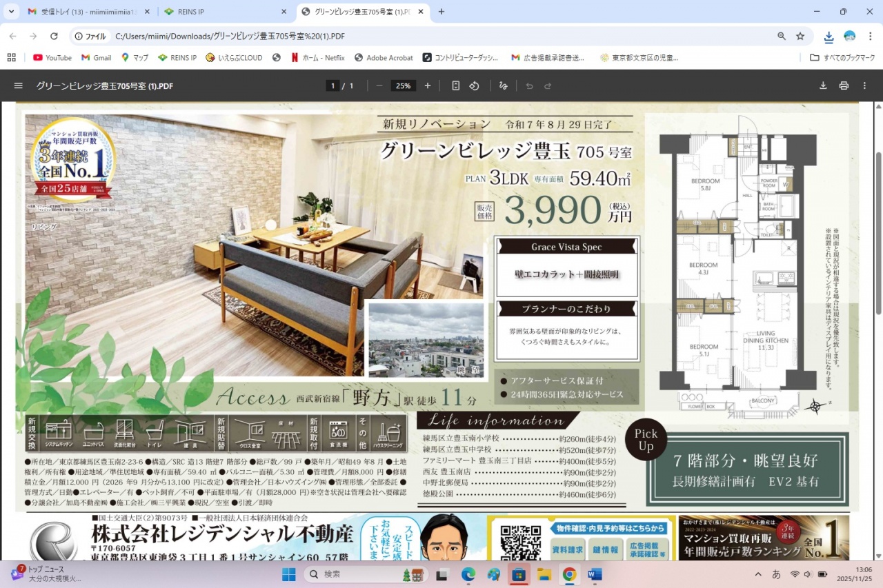
Task: Click the fit to page icon
Action: [455, 85]
